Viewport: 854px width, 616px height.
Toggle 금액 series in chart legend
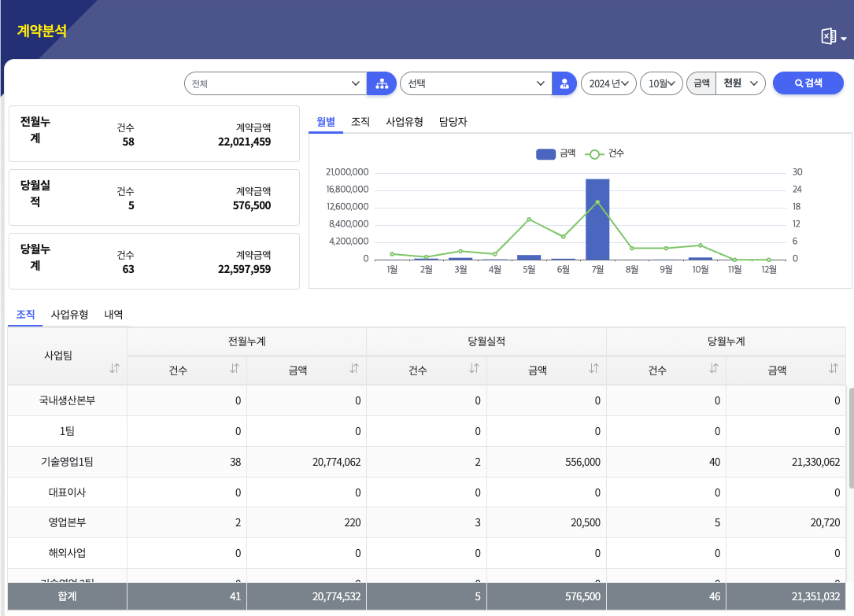556,154
